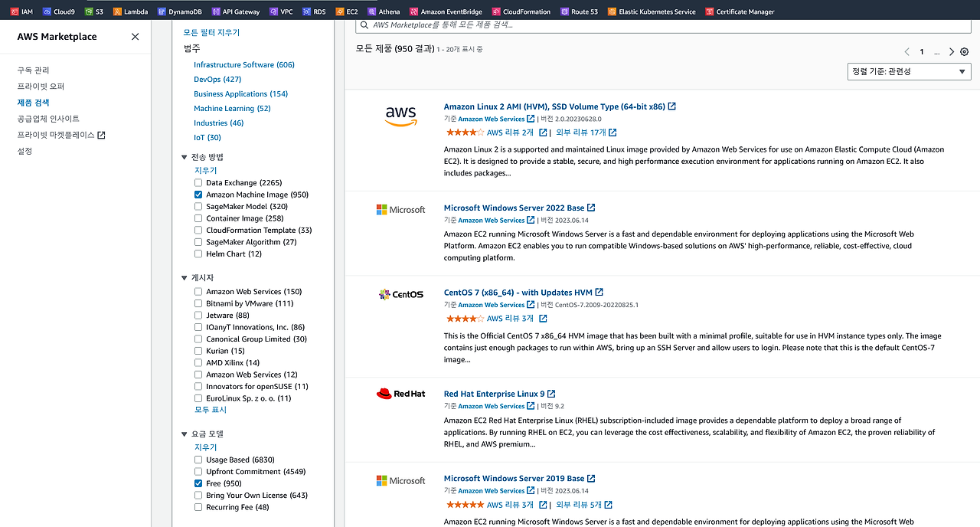980x527 pixels.
Task: Open RDS shortcut icon
Action: pos(307,11)
